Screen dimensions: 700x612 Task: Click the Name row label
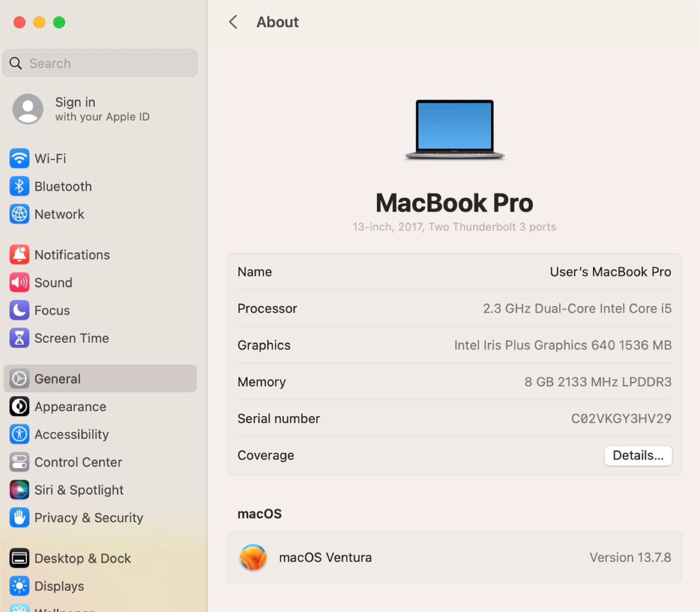pos(255,272)
